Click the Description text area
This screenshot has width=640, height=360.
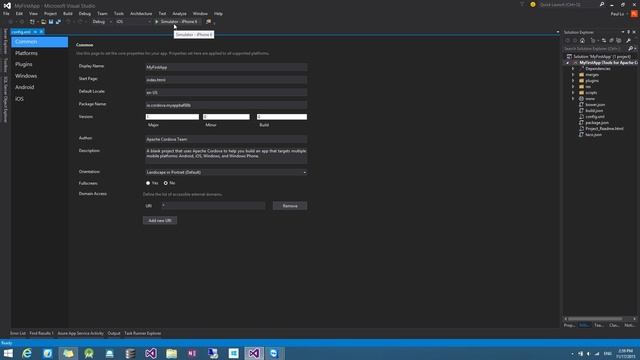[x=226, y=156]
